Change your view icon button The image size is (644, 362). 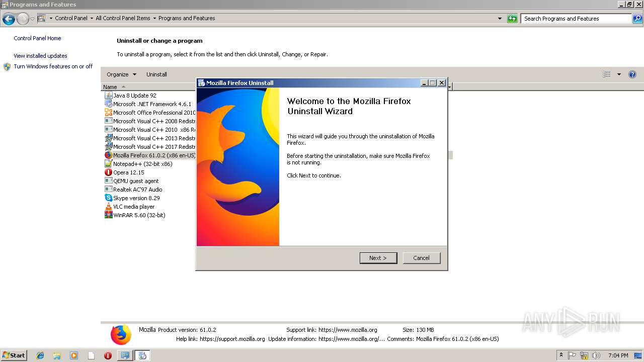click(607, 74)
